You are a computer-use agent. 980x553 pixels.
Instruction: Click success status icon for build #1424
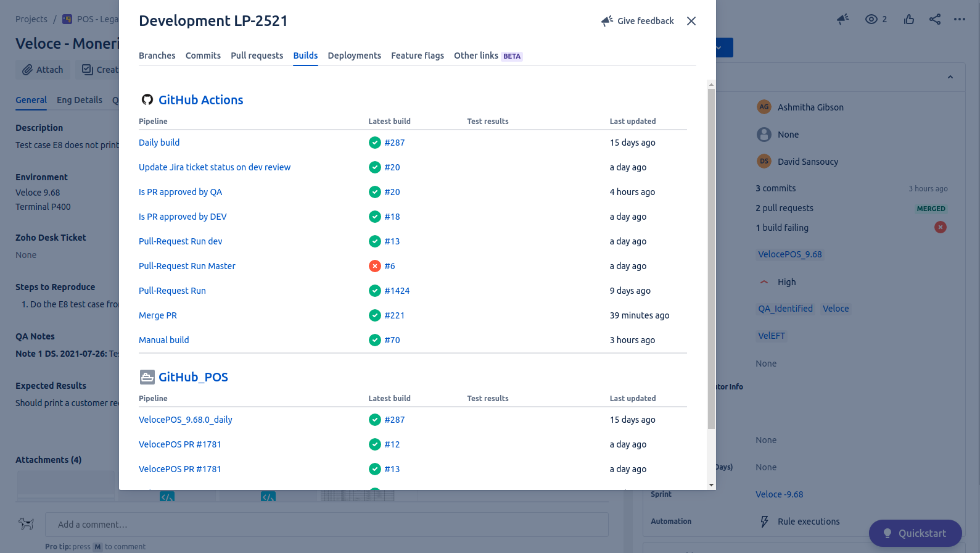[x=375, y=291]
